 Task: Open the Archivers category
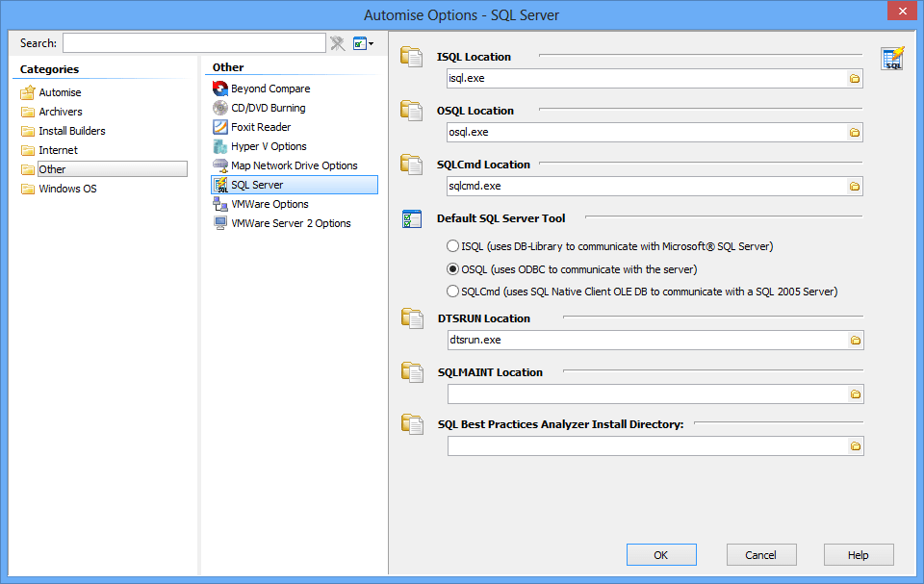point(60,112)
